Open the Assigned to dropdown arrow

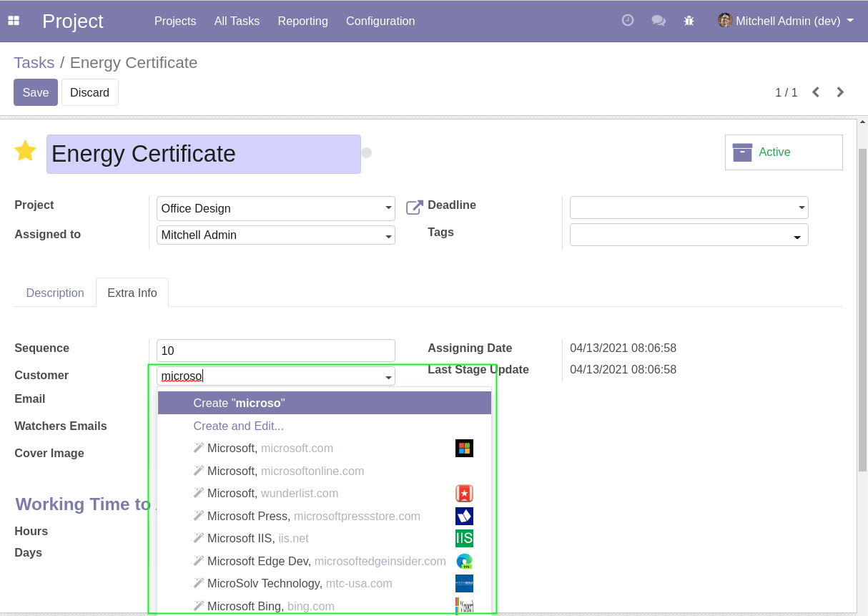[x=388, y=235]
